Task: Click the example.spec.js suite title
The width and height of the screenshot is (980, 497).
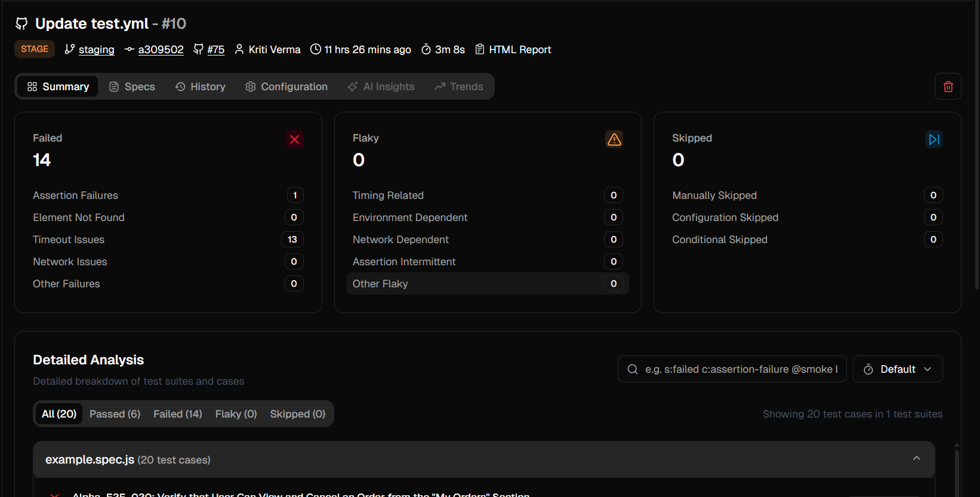Action: pos(90,459)
